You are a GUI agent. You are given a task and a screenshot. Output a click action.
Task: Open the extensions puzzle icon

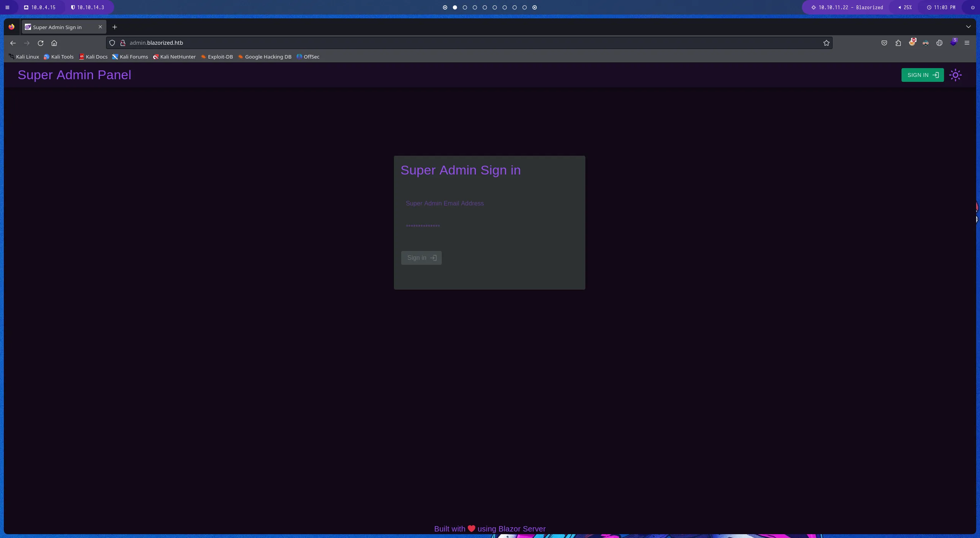[x=898, y=43]
